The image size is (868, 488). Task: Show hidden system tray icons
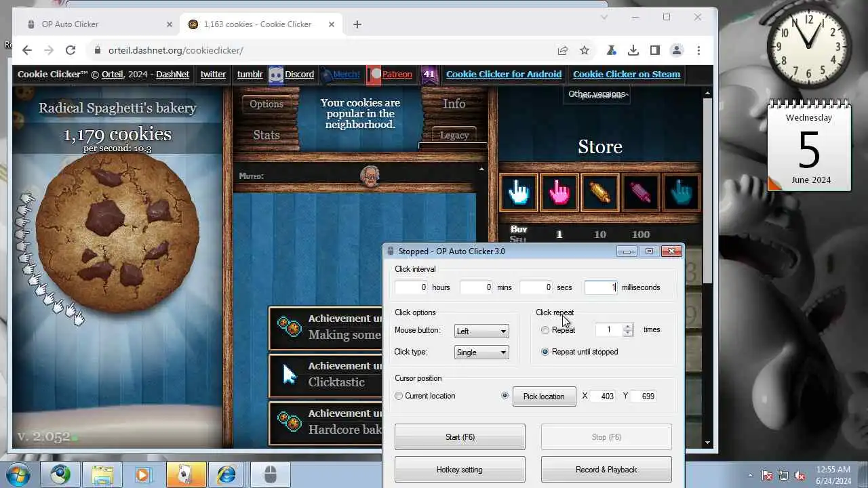pos(750,476)
